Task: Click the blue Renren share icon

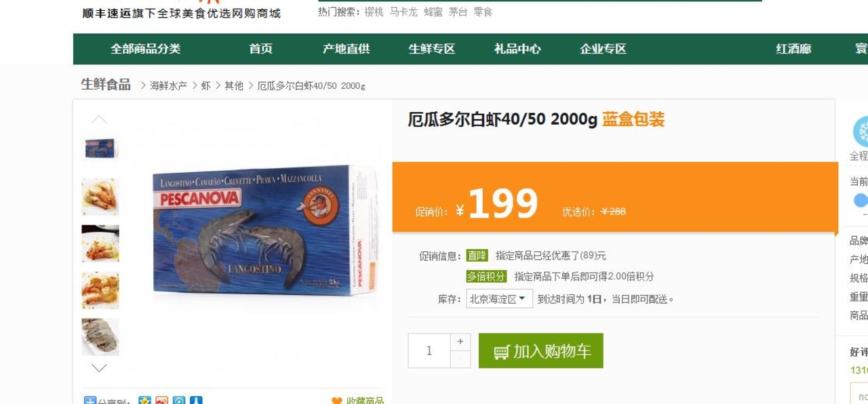Action: click(196, 401)
